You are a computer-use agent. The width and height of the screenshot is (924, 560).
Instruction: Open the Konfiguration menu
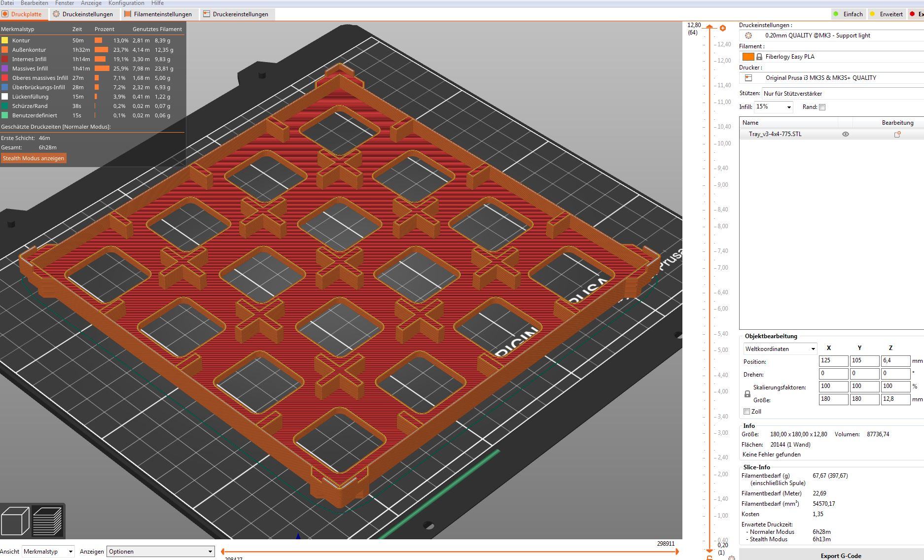126,3
